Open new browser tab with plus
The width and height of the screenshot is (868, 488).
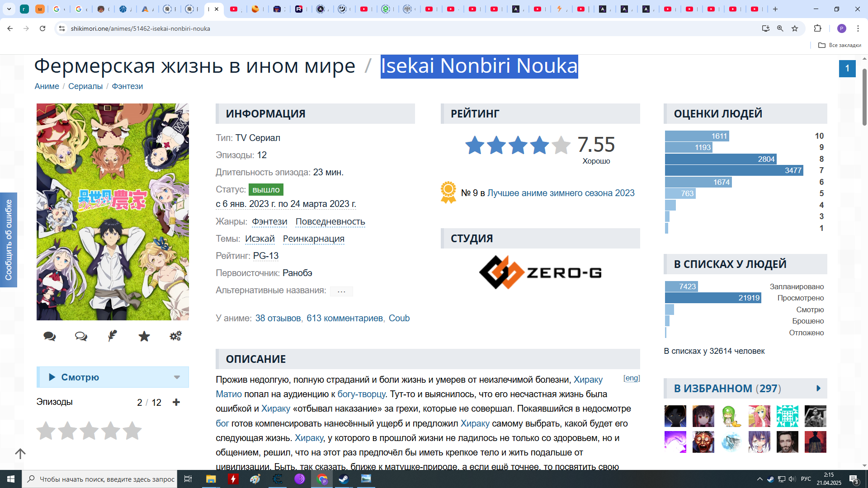click(775, 9)
